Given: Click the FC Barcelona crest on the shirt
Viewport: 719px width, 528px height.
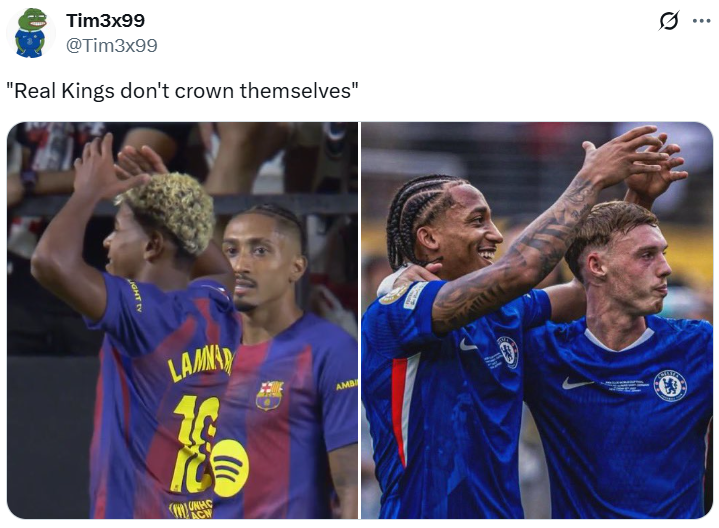Looking at the screenshot, I should click(x=269, y=395).
